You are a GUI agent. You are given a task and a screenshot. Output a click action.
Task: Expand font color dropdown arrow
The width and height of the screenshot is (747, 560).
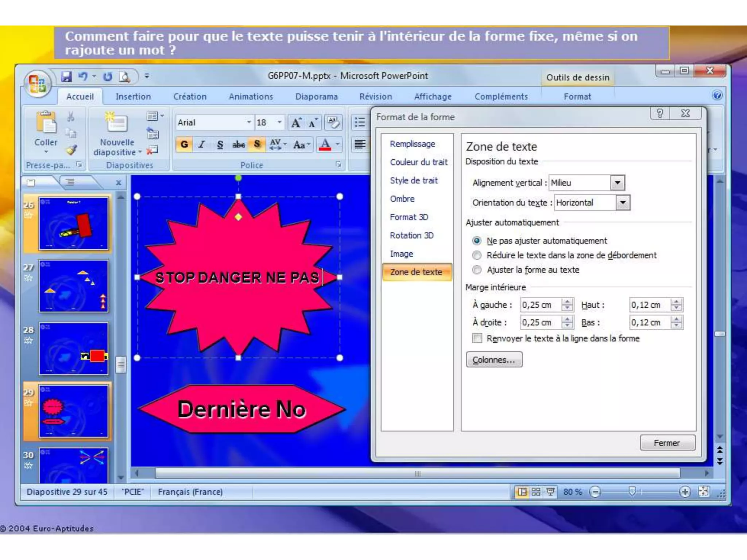(338, 144)
